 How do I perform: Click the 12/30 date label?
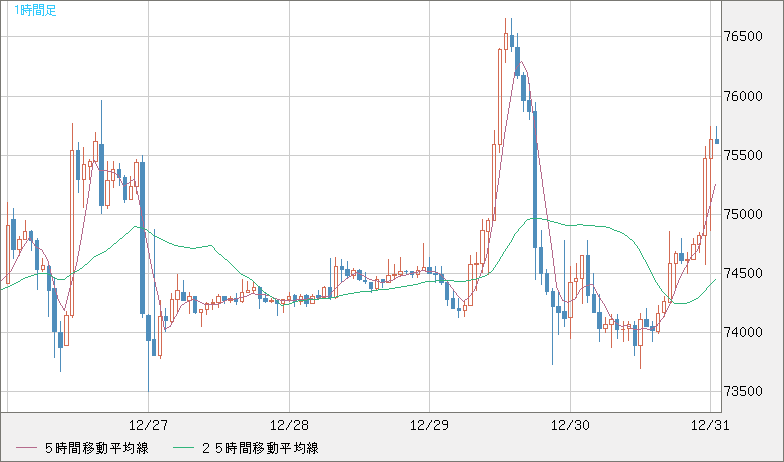[x=570, y=426]
